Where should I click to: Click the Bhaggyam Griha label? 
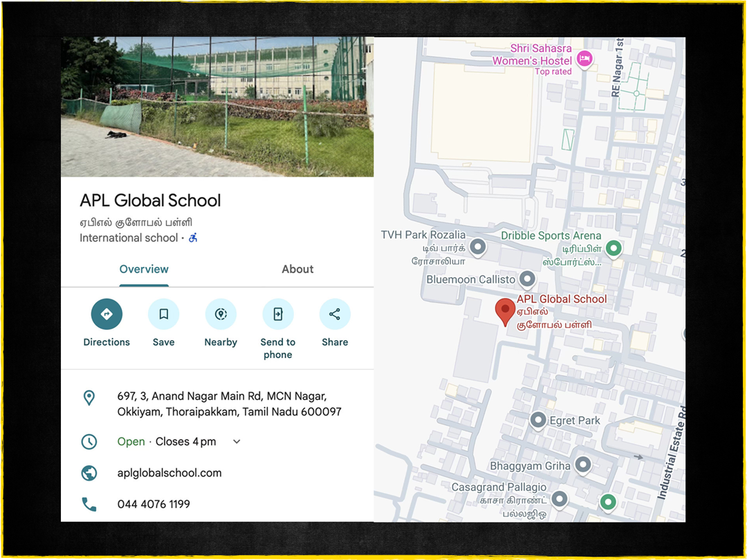531,466
